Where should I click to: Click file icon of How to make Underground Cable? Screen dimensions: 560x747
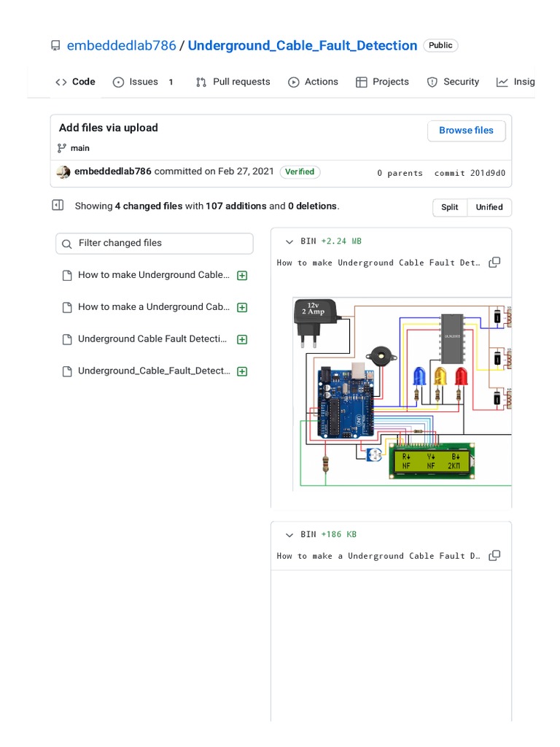click(x=67, y=275)
